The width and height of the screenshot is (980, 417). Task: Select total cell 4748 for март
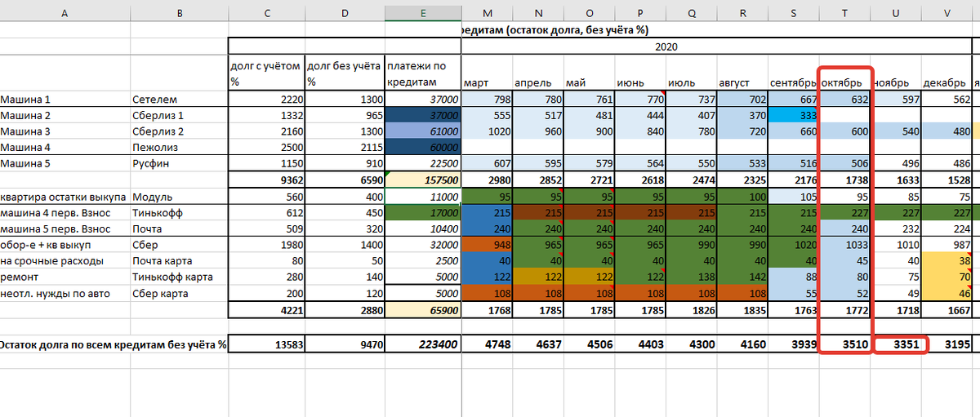point(486,344)
